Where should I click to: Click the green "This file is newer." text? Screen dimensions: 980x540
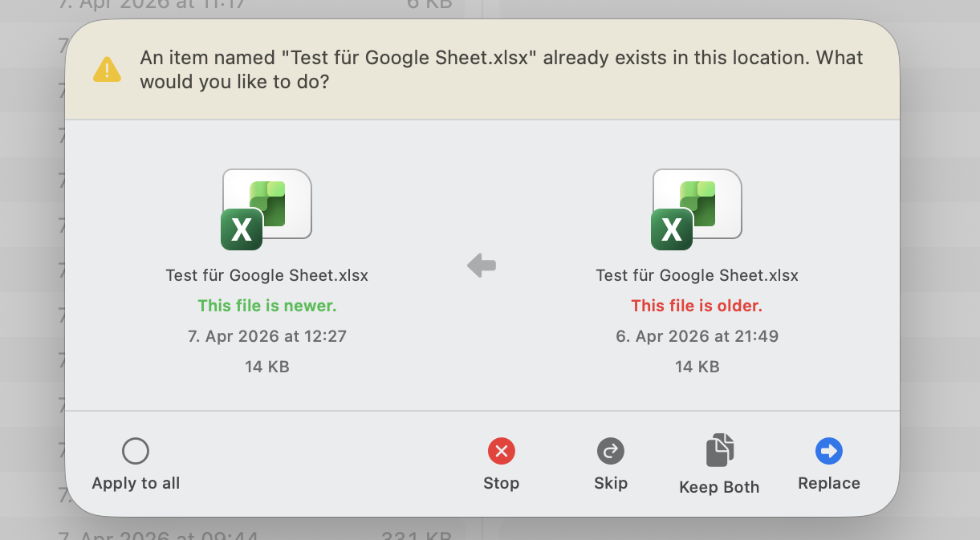pyautogui.click(x=267, y=306)
